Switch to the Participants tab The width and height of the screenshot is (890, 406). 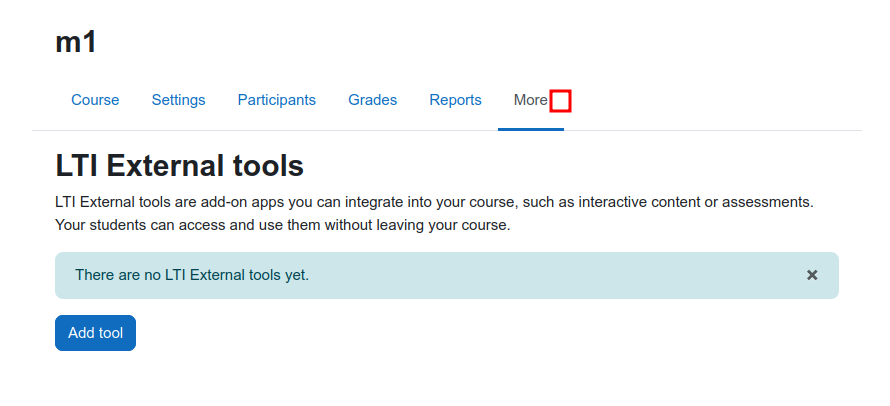pyautogui.click(x=276, y=100)
